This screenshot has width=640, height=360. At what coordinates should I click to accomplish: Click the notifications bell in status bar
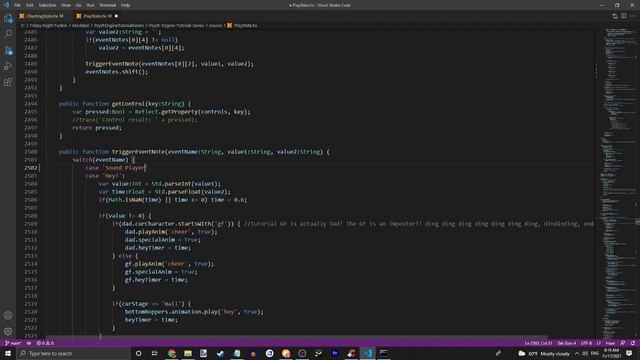pos(633,343)
